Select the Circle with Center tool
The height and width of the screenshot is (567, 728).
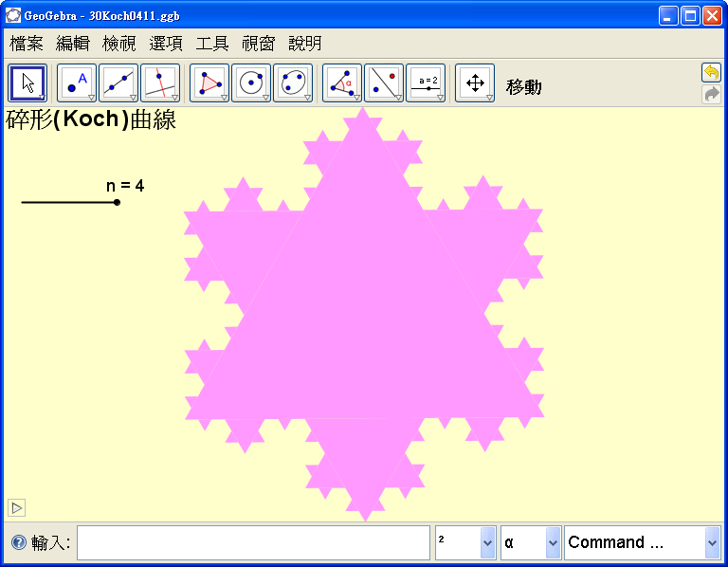tap(251, 83)
